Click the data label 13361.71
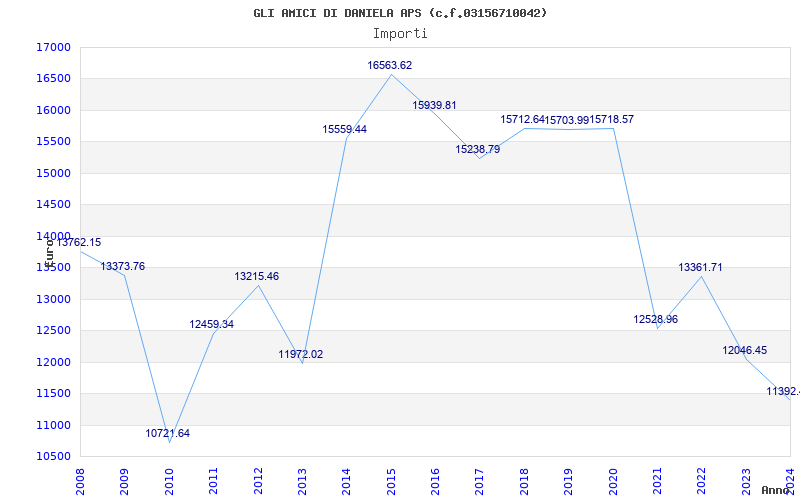This screenshot has width=800, height=500. pyautogui.click(x=700, y=267)
